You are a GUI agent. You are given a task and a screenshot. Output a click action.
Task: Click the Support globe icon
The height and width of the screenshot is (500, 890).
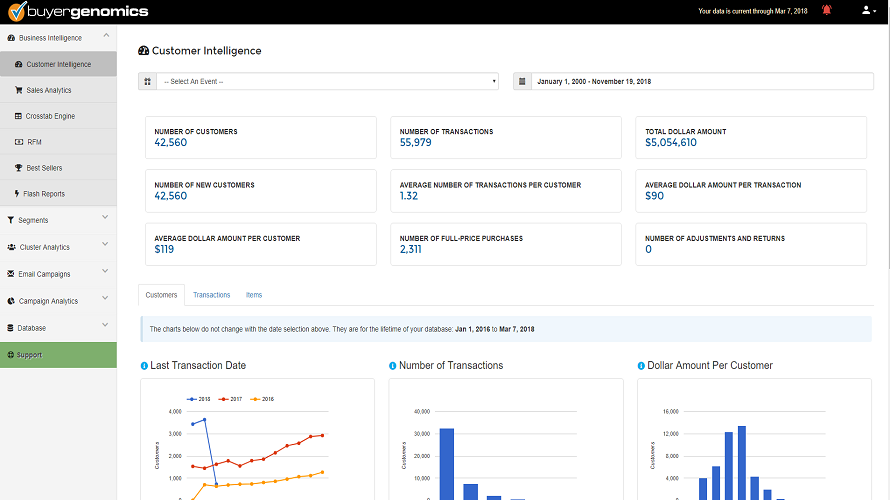coord(10,355)
